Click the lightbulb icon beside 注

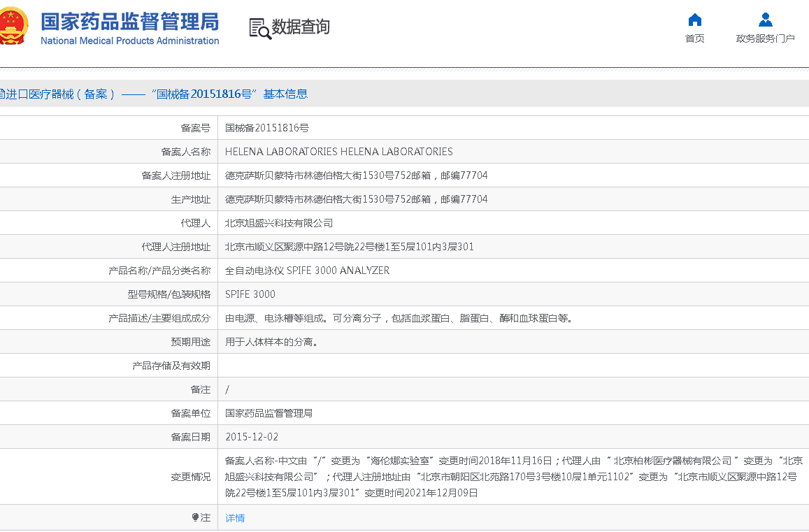196,517
